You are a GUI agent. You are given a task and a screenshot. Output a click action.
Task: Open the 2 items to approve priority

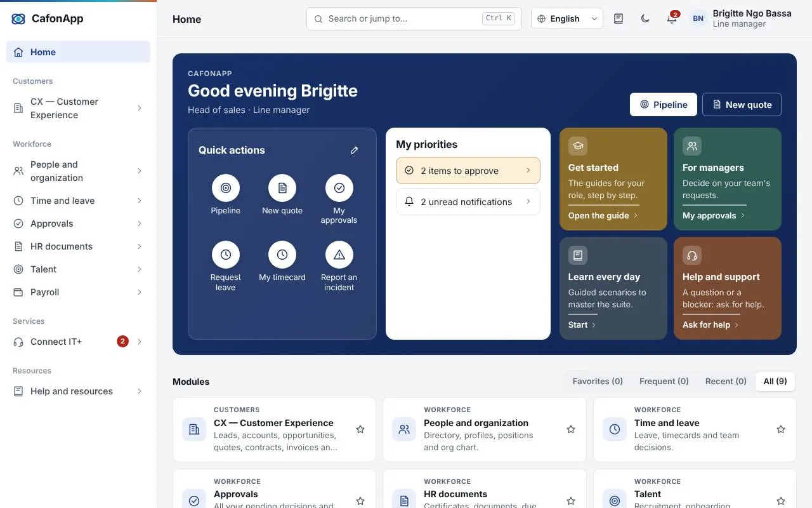468,171
